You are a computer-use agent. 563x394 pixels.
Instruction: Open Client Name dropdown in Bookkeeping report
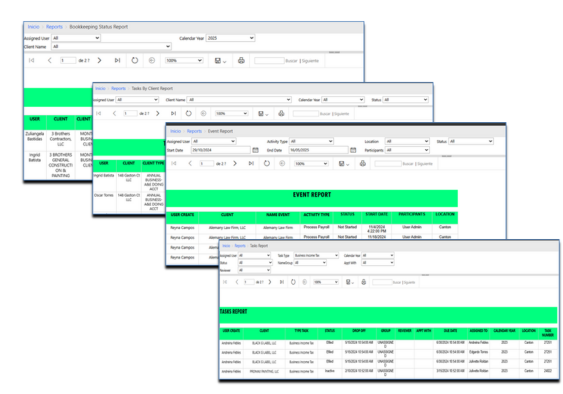tap(112, 46)
